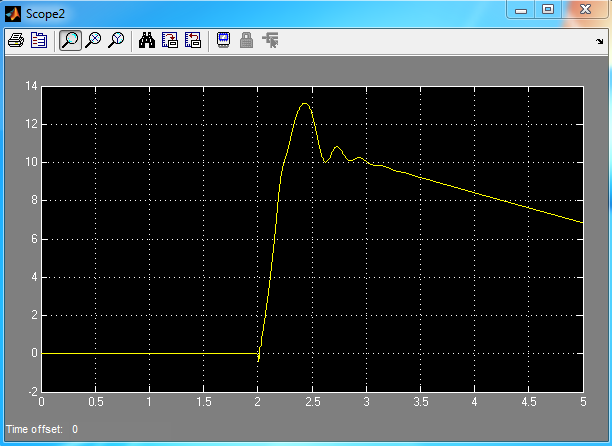Image resolution: width=612 pixels, height=446 pixels.
Task: Autoscale the plot with the binoculars icon
Action: [x=147, y=41]
